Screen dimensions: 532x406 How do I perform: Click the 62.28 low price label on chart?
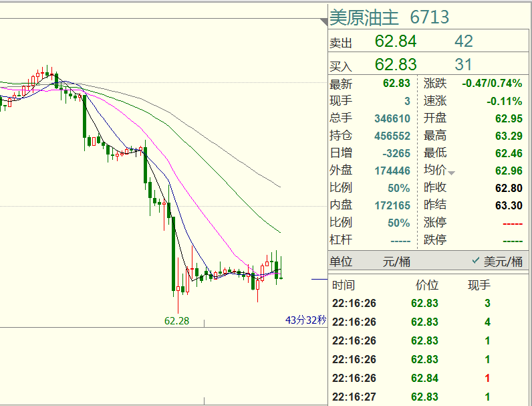pos(176,321)
